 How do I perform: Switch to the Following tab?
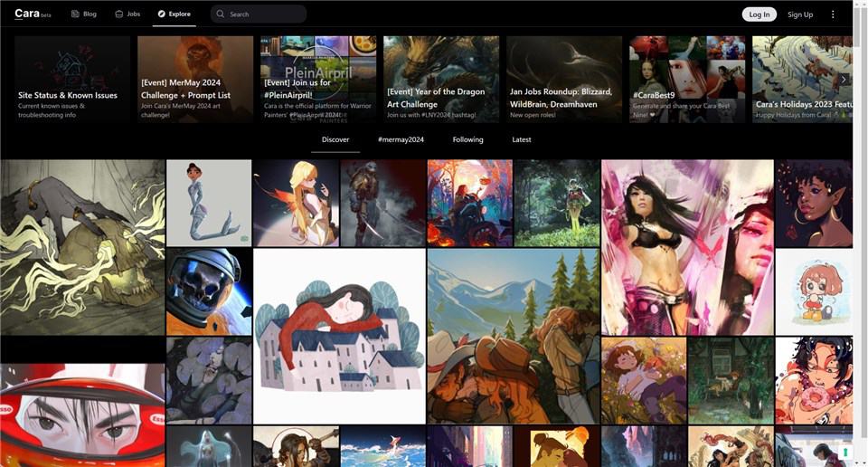click(x=467, y=139)
